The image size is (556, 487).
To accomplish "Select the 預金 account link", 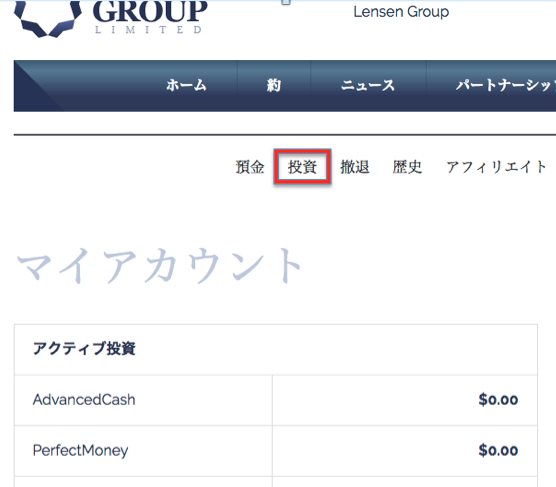I will 250,167.
